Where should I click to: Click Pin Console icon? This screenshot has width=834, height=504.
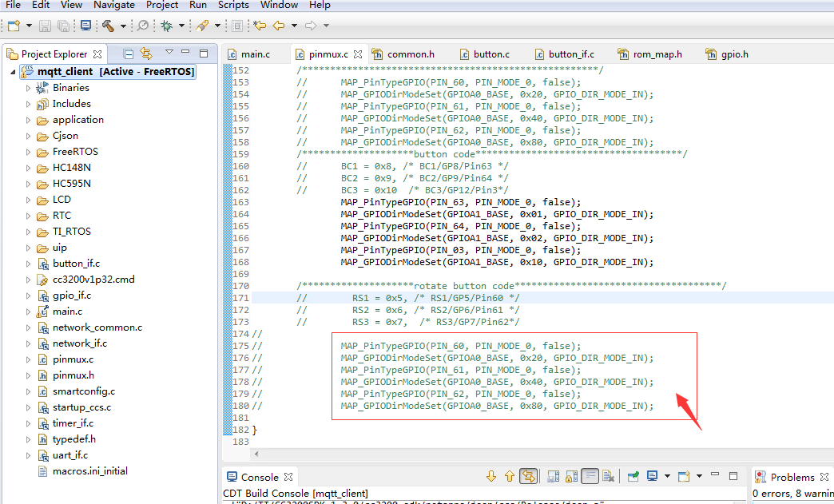633,476
